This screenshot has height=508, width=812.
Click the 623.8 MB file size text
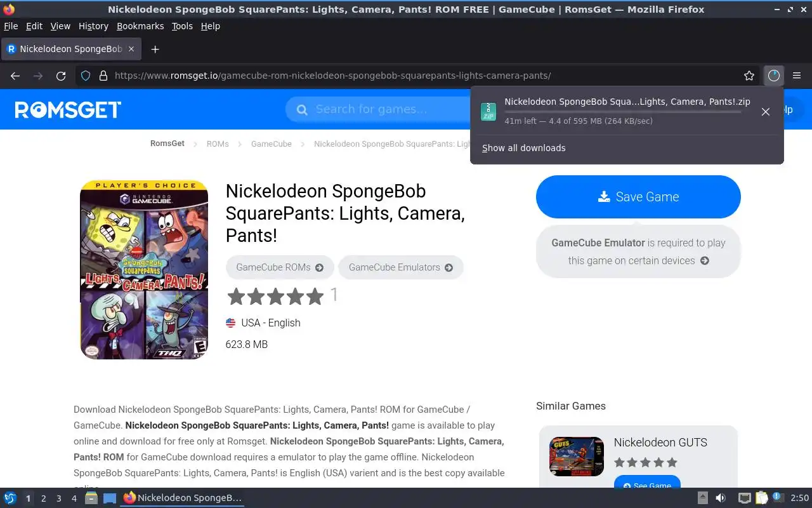tap(247, 344)
